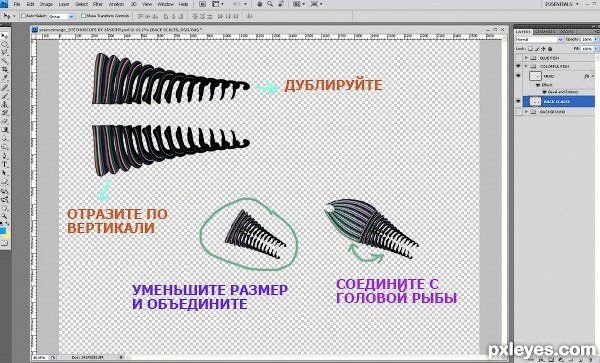This screenshot has width=600, height=363.
Task: Open the Screen Mode dropdown
Action: pos(316,4)
